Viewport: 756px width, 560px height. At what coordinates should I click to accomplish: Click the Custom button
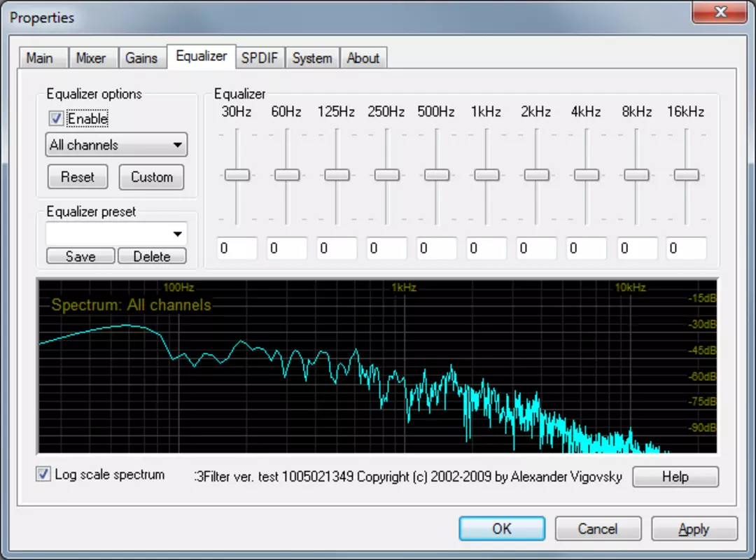[x=152, y=177]
